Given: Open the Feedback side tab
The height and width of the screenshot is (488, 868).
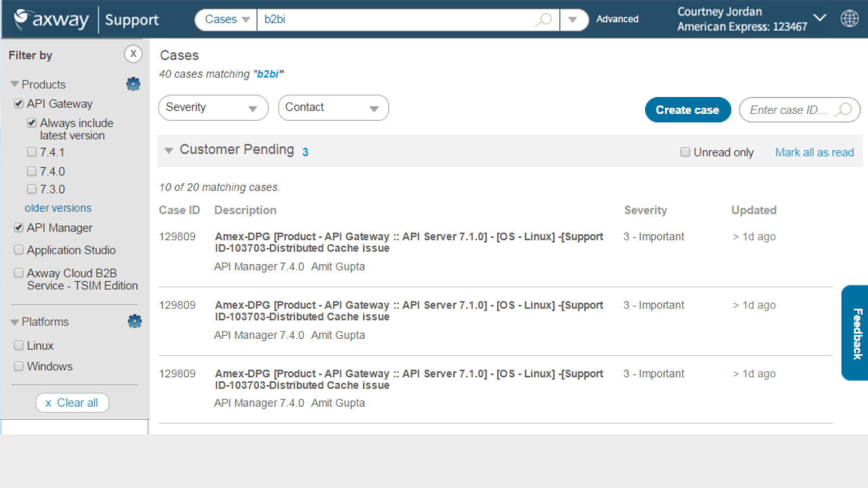Looking at the screenshot, I should 856,333.
